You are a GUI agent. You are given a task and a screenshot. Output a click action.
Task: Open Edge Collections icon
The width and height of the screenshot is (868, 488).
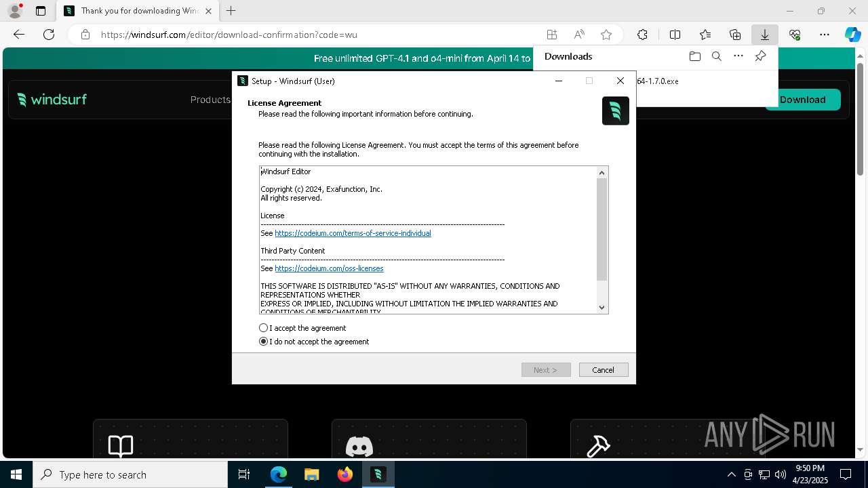[735, 35]
